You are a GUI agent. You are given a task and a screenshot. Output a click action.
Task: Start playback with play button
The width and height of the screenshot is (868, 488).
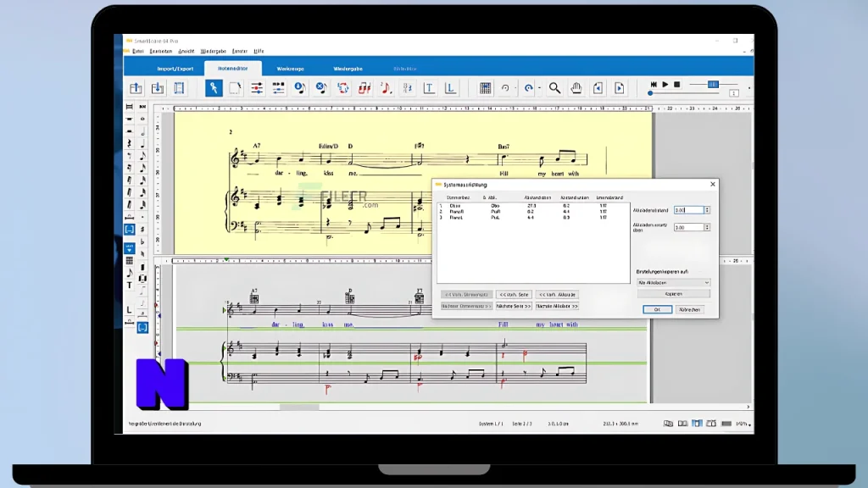[665, 85]
